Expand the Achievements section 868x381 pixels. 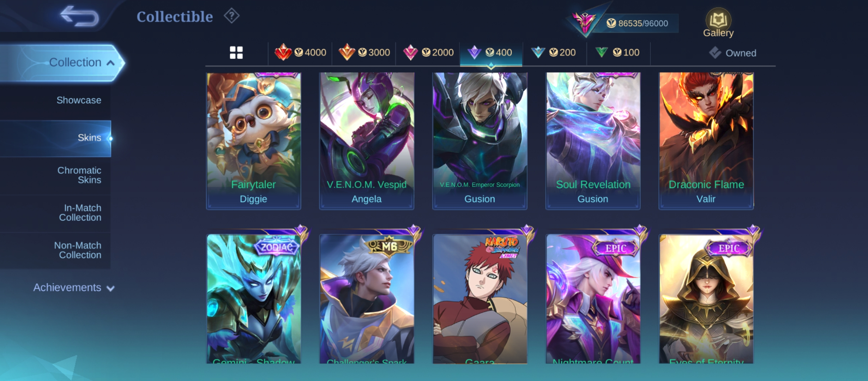point(74,288)
